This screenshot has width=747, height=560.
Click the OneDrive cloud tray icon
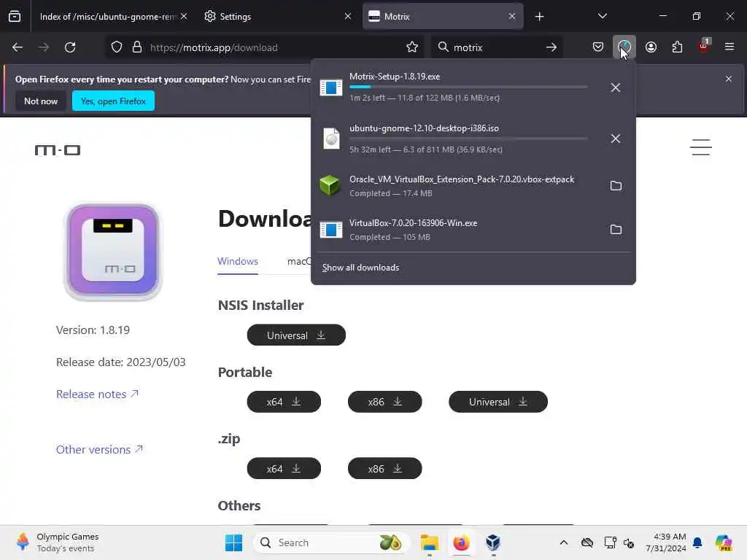tap(587, 542)
